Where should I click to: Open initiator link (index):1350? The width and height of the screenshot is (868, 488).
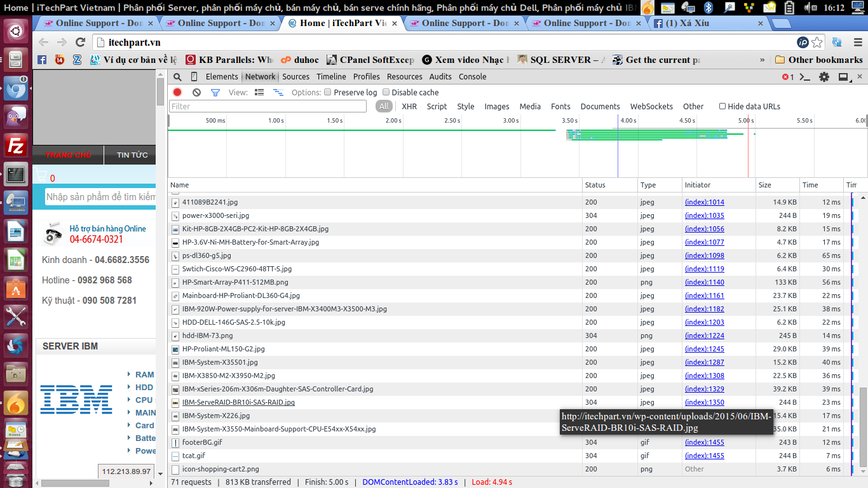[x=704, y=402]
